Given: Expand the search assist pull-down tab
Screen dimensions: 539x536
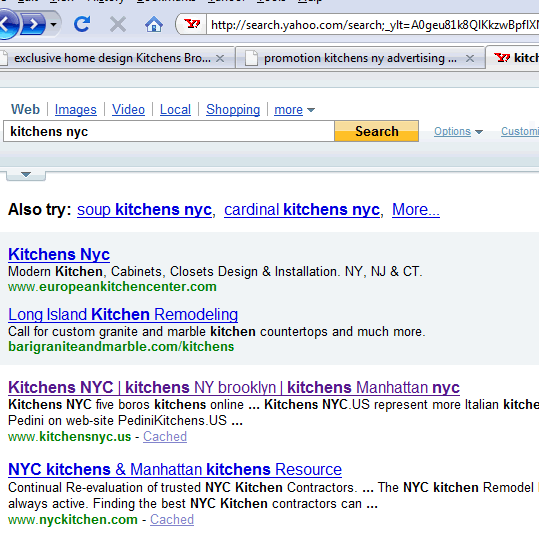Looking at the screenshot, I should [26, 175].
